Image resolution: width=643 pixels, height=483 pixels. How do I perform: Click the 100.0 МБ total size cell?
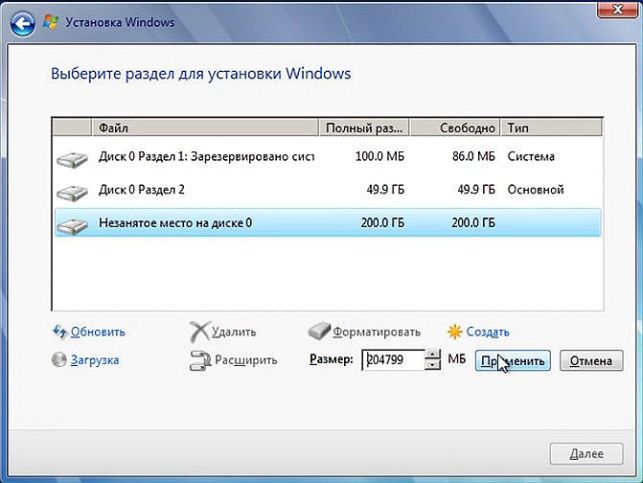[x=380, y=157]
